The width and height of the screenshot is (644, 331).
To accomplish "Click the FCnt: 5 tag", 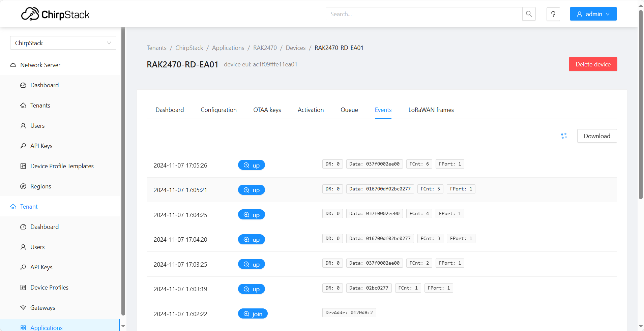I will pos(430,189).
